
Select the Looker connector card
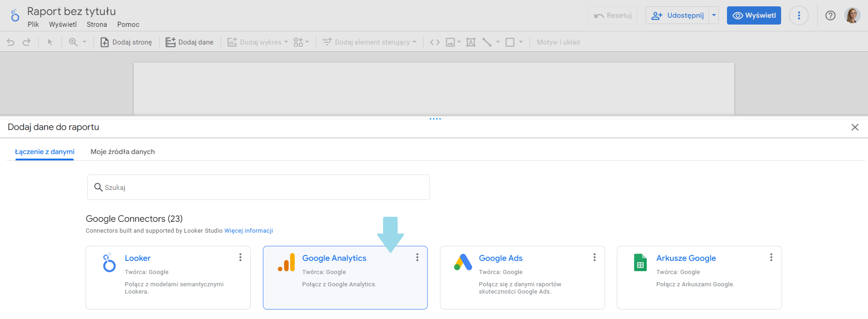coord(168,278)
